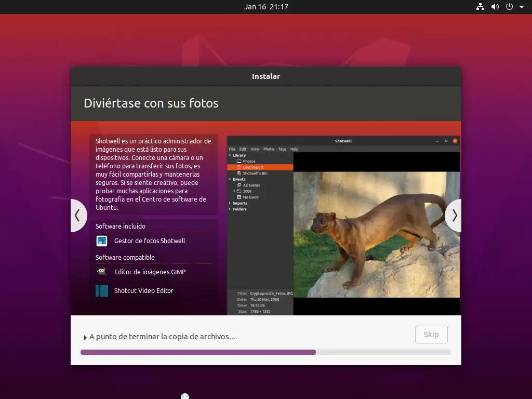Viewport: 532px width, 399px height.
Task: Click the installation progress bar
Action: [x=265, y=352]
